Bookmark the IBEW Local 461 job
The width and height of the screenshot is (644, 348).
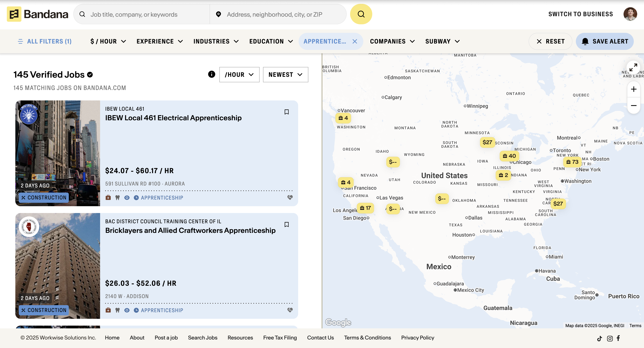click(286, 112)
